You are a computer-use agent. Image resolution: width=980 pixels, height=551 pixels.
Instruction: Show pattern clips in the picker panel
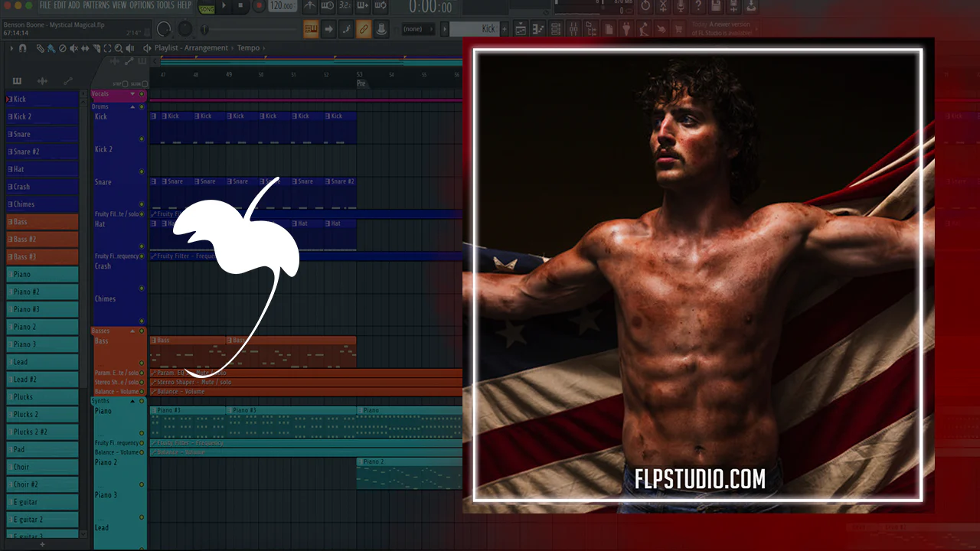coord(17,81)
